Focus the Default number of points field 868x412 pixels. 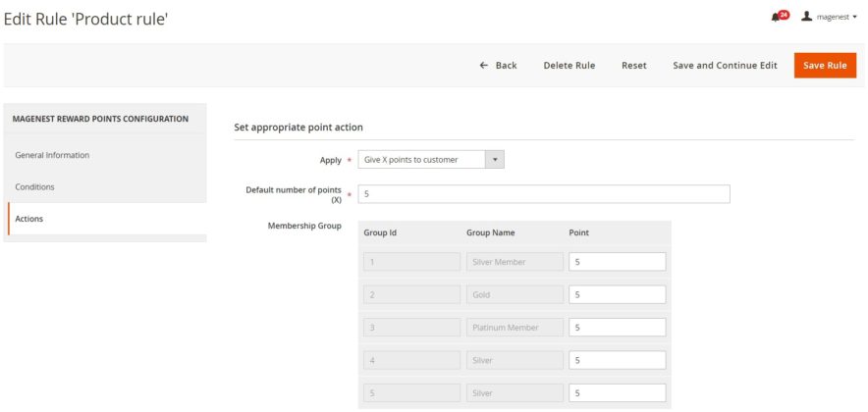click(x=544, y=194)
